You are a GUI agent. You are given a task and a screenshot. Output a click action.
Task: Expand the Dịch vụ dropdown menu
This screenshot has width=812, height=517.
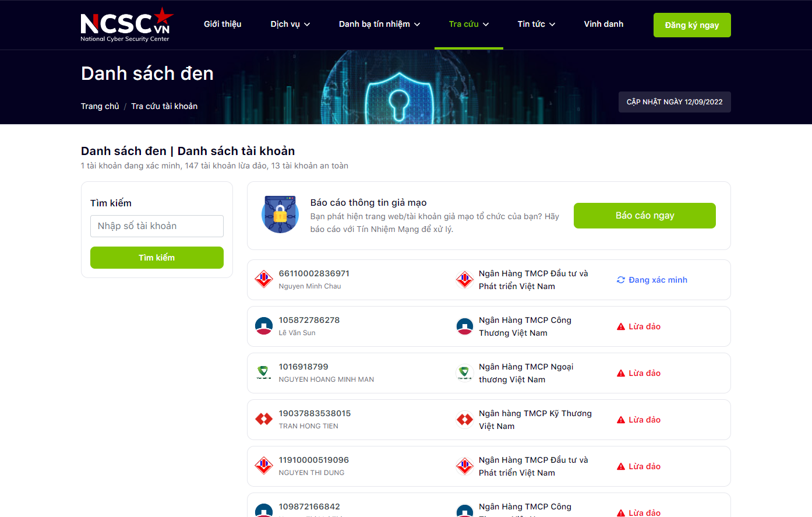[x=290, y=24]
